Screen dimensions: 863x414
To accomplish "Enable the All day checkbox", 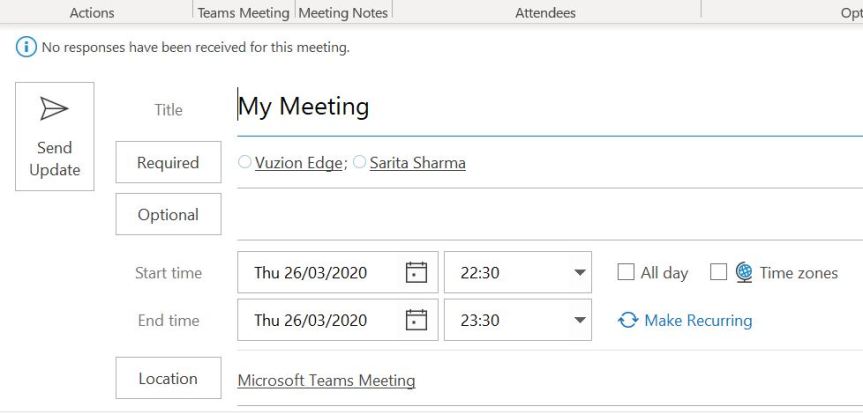I will pyautogui.click(x=626, y=272).
